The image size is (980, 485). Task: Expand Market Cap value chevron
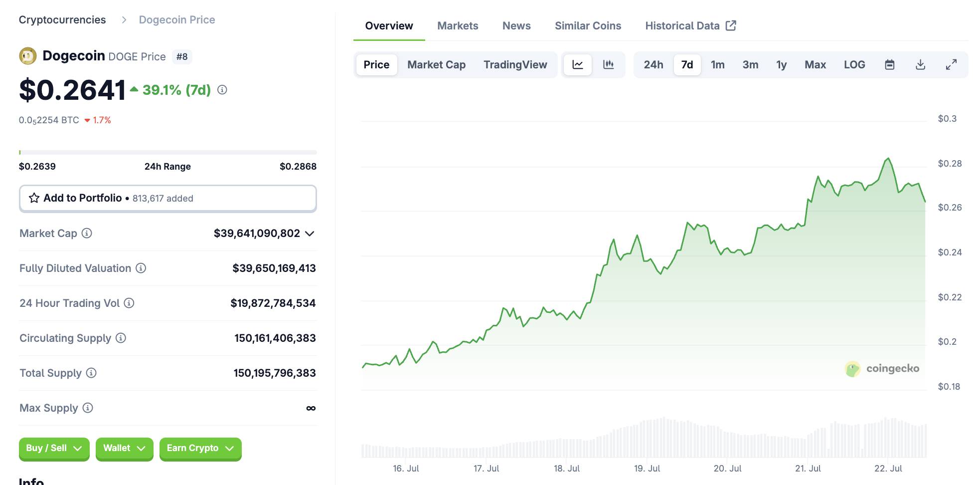[x=310, y=234]
